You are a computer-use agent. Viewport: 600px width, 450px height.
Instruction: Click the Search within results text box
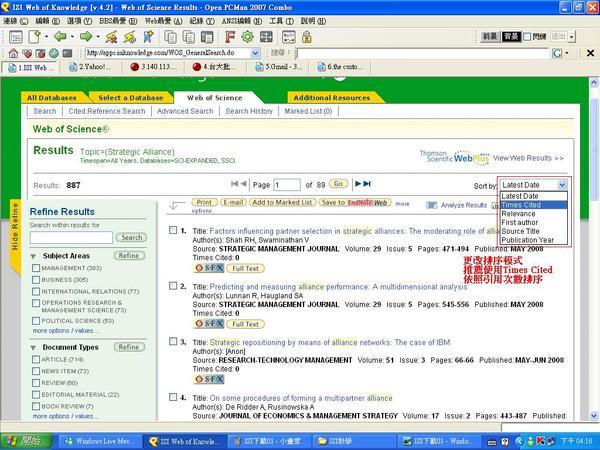(x=71, y=237)
